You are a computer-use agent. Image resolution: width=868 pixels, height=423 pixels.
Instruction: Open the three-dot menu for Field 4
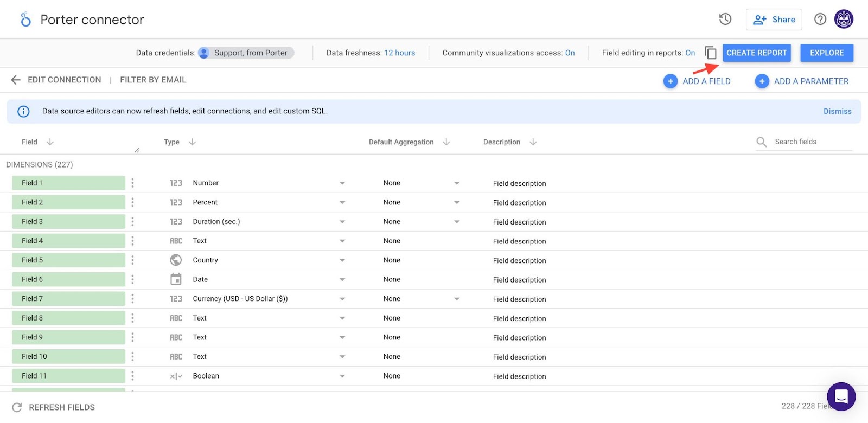pos(132,241)
